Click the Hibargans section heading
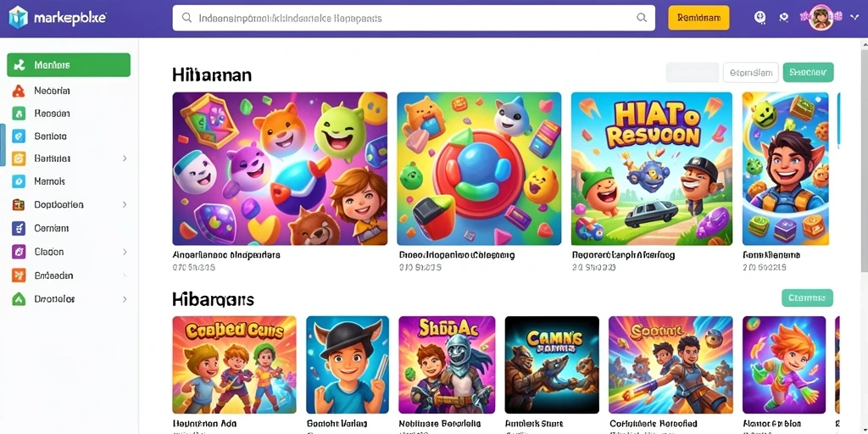This screenshot has height=434, width=868. [x=213, y=299]
